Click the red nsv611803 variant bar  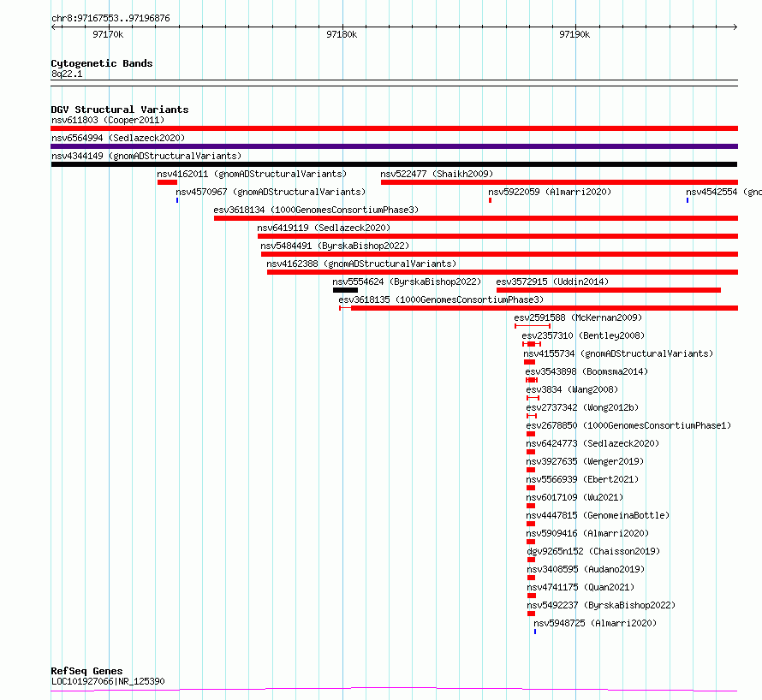tap(394, 128)
